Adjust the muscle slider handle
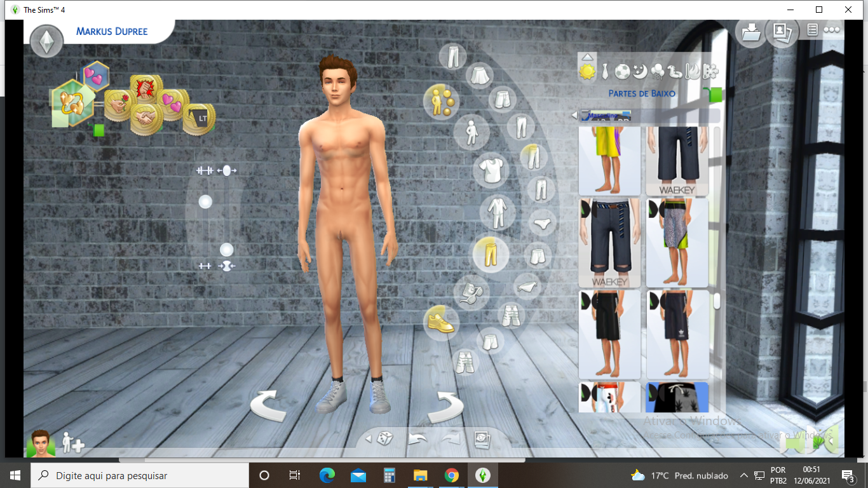The height and width of the screenshot is (488, 868). coord(205,201)
